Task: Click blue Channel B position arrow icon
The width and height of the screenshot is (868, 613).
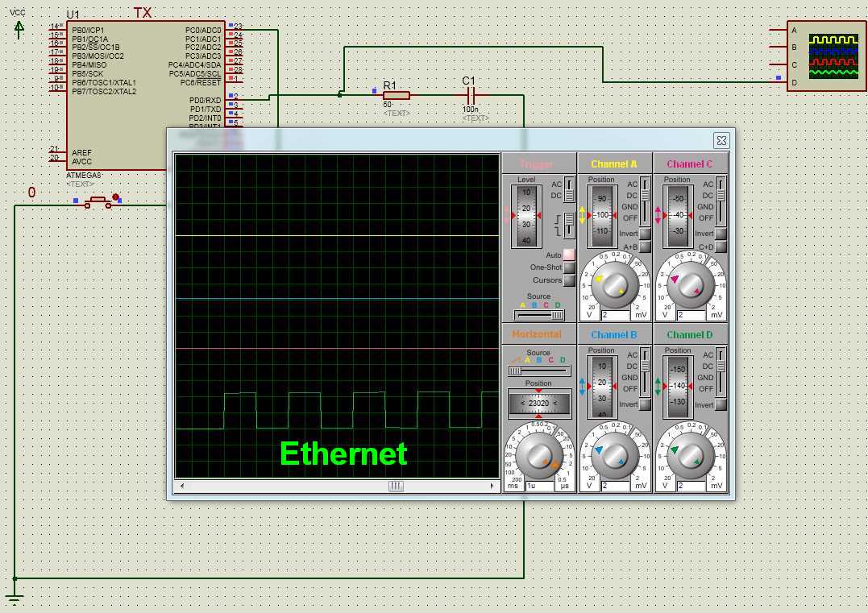Action: click(x=582, y=386)
